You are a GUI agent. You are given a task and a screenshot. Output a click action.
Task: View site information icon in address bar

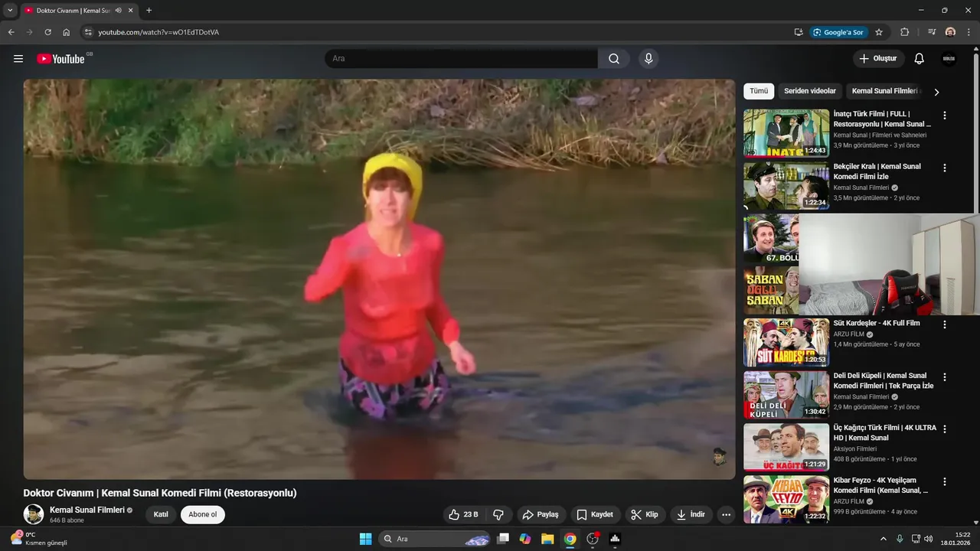[x=88, y=32]
